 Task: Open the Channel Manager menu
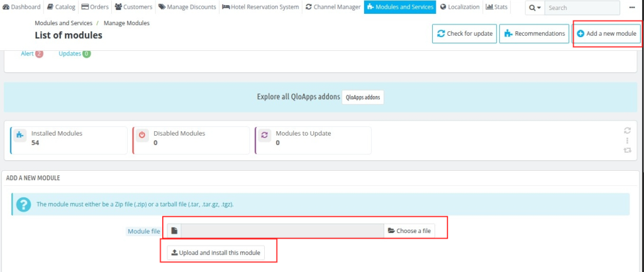(333, 7)
